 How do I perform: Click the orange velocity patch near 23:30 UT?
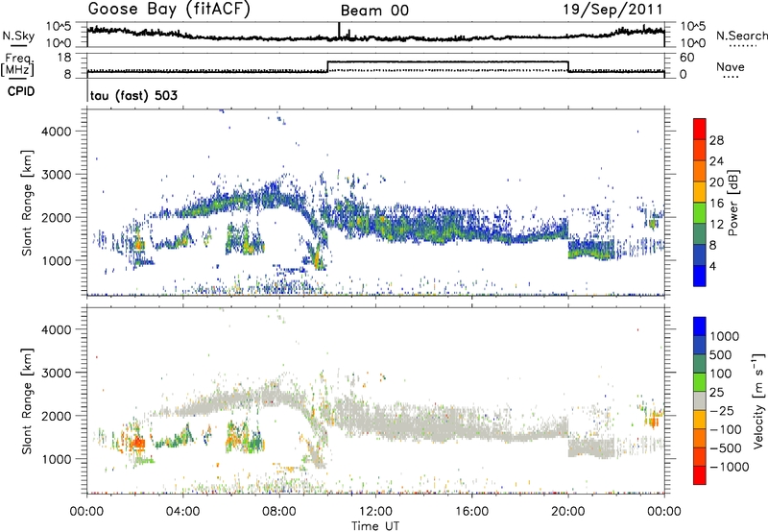[x=653, y=421]
